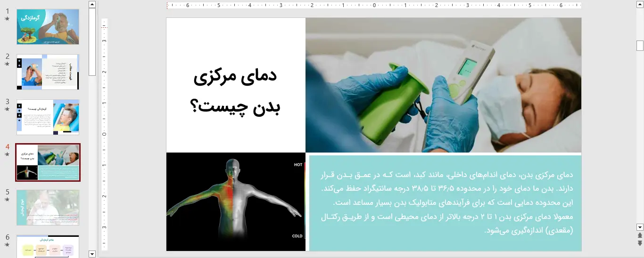This screenshot has width=644, height=258.
Task: Select the highlighted slide 4 thumbnail
Action: pos(48,162)
